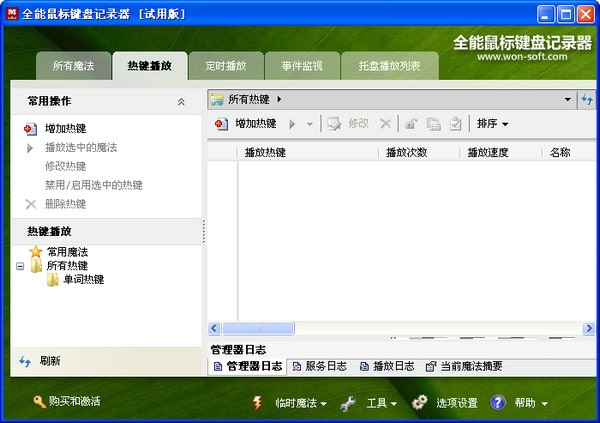
Task: Click the toolbar delete X icon
Action: pos(385,124)
